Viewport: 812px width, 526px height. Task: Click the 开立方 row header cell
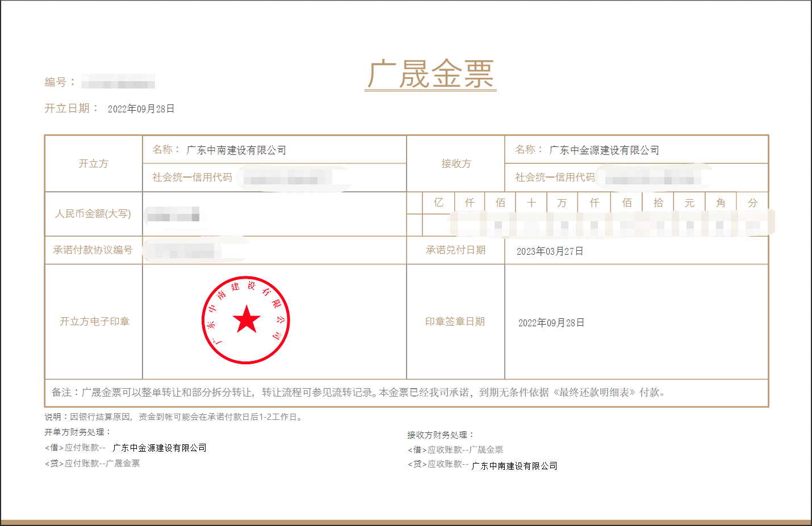93,164
